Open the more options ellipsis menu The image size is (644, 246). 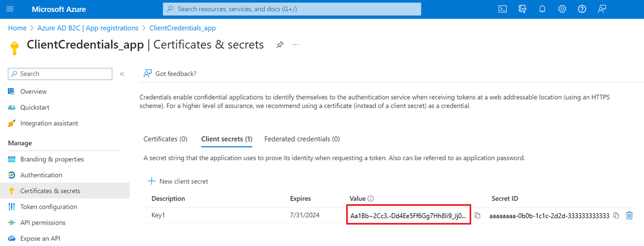296,45
